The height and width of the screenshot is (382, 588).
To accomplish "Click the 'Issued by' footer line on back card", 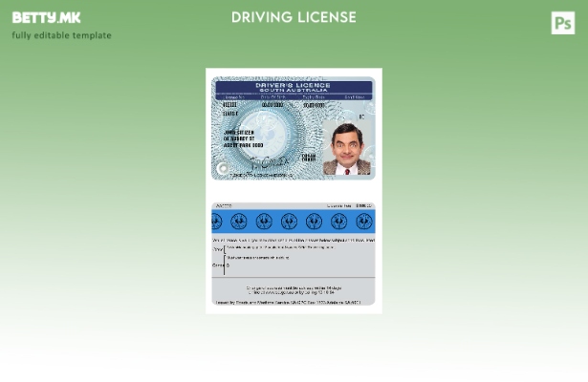I will [287, 302].
